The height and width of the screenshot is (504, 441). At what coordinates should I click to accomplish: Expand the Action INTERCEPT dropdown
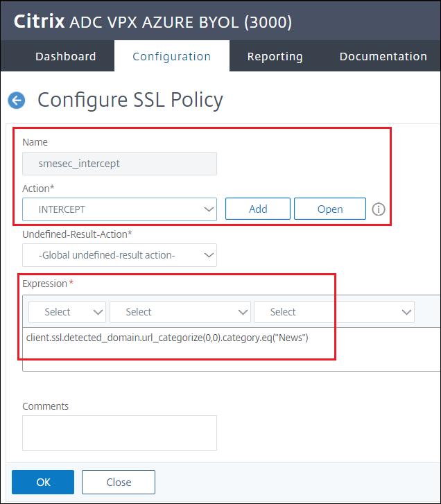119,209
